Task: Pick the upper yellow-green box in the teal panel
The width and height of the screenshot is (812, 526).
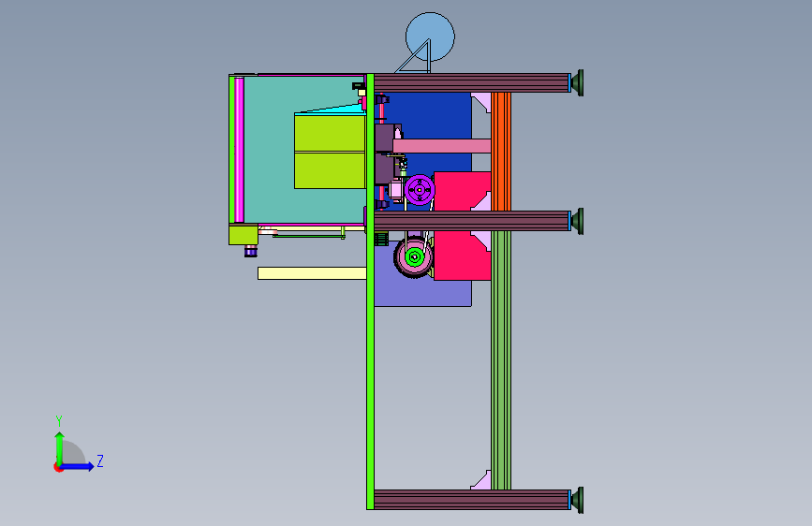Action: click(x=330, y=133)
